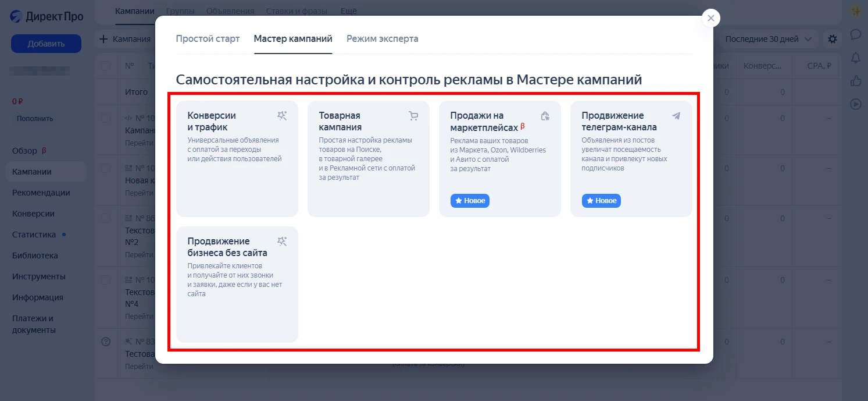The image size is (868, 401).
Task: Expand the Последние 30 дней period dropdown
Action: [x=768, y=39]
